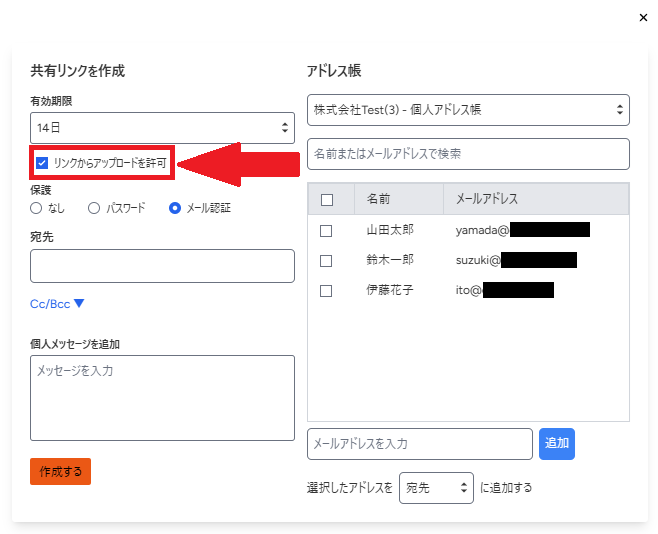Choose メール認証 radio button

click(175, 208)
